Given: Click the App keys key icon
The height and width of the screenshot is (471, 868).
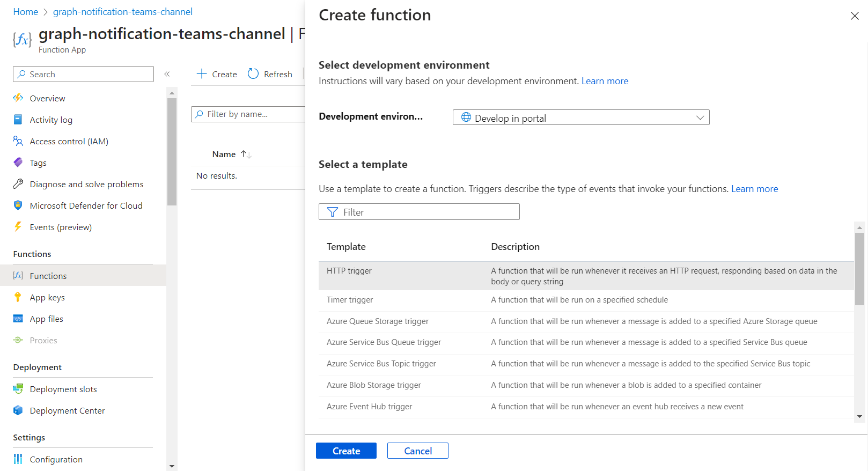Looking at the screenshot, I should 18,297.
